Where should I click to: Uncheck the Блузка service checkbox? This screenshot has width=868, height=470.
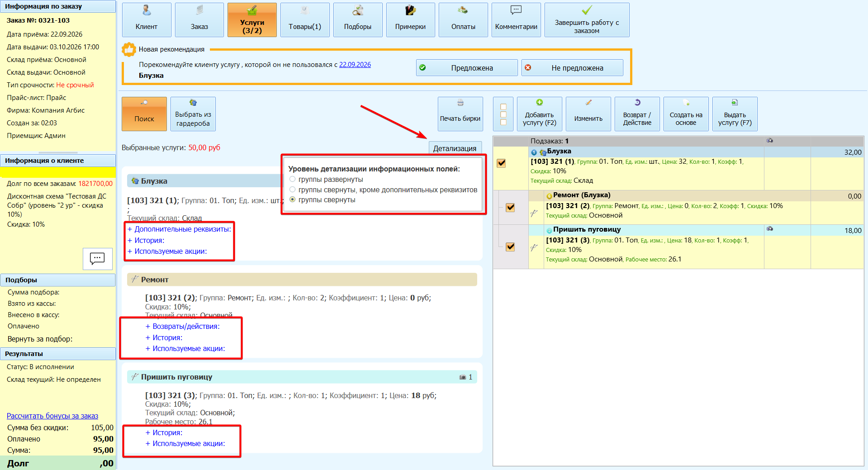[501, 163]
